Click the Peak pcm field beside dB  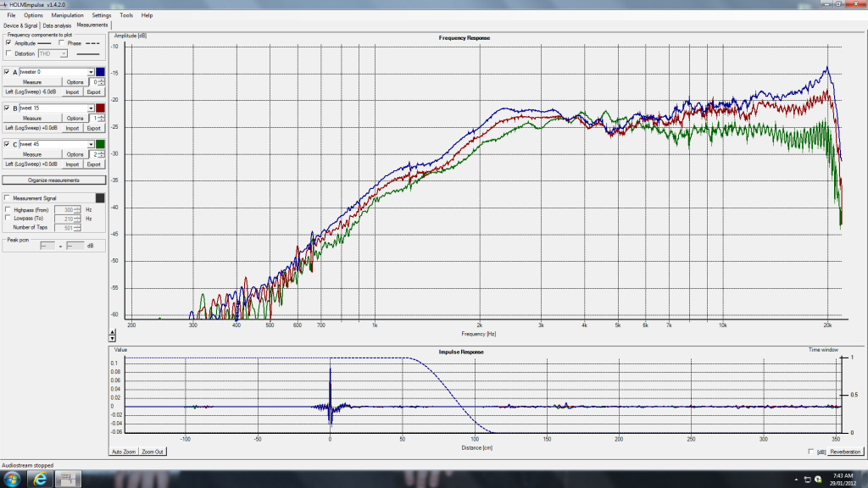pos(75,246)
